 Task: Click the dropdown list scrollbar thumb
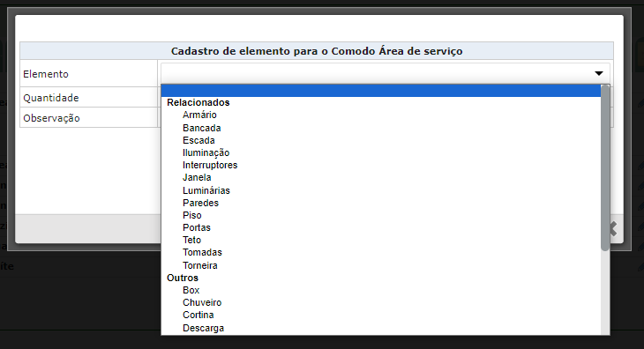tap(605, 167)
